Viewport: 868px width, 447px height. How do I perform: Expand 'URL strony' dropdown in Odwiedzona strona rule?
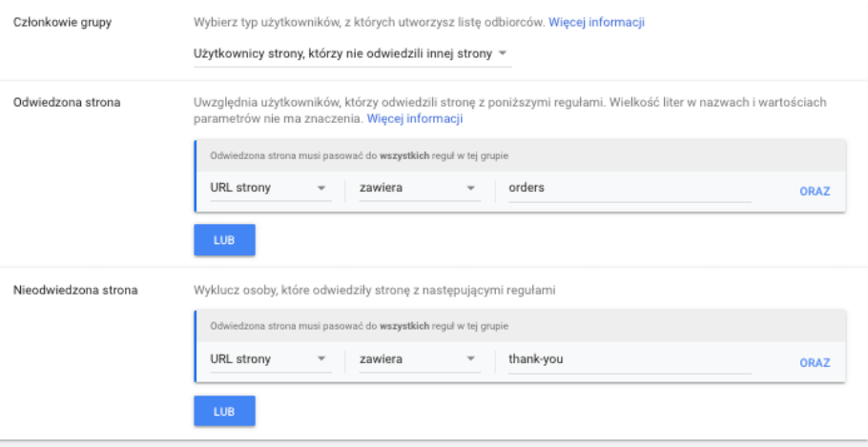pyautogui.click(x=269, y=188)
